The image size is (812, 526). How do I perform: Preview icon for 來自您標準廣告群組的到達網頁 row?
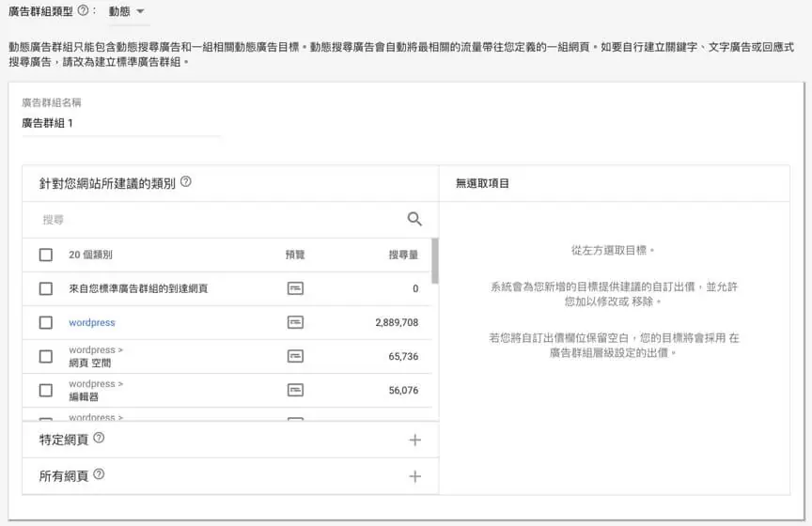pos(295,288)
